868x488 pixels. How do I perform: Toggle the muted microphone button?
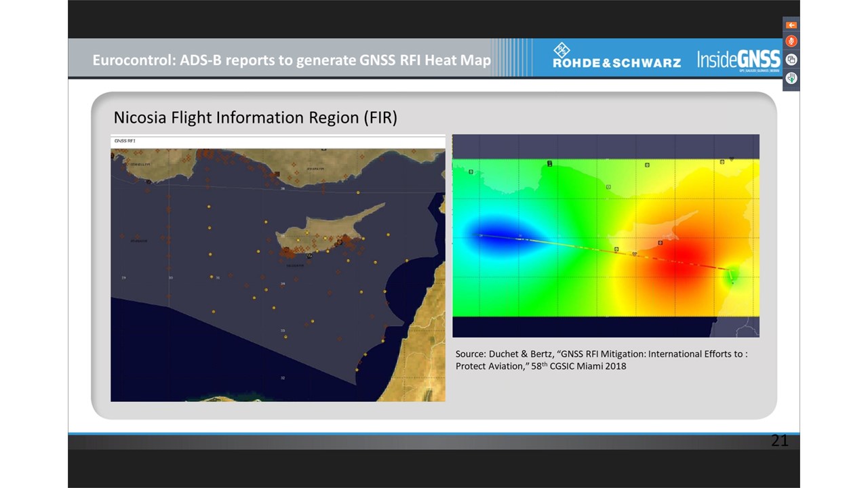[791, 41]
